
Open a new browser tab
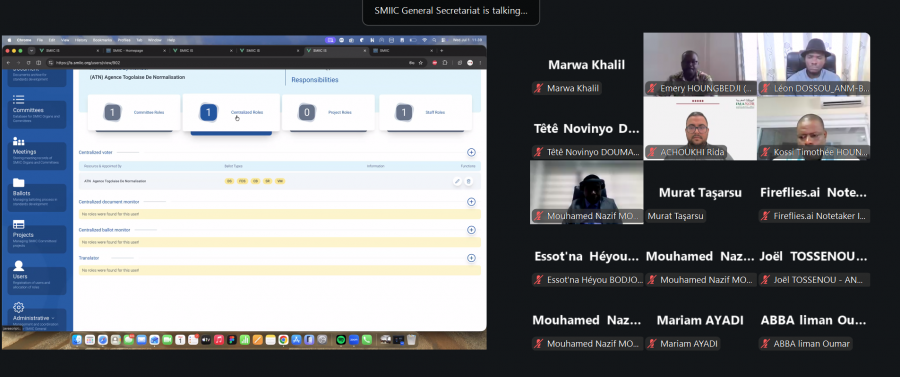441,50
